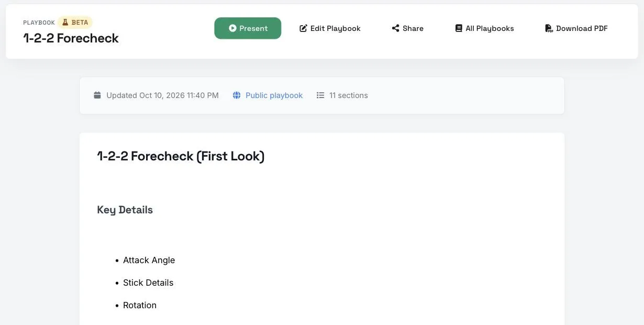Click the BETA flask badge
644x325 pixels.
(x=75, y=23)
